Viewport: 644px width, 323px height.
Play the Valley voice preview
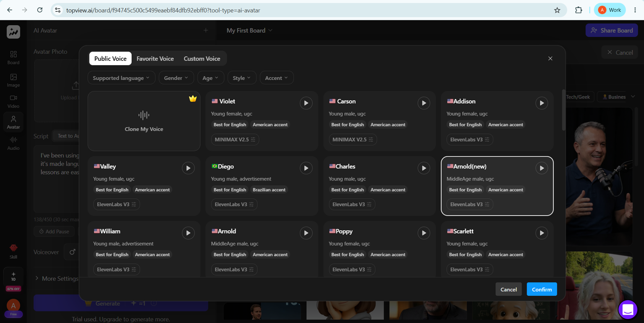click(x=188, y=168)
